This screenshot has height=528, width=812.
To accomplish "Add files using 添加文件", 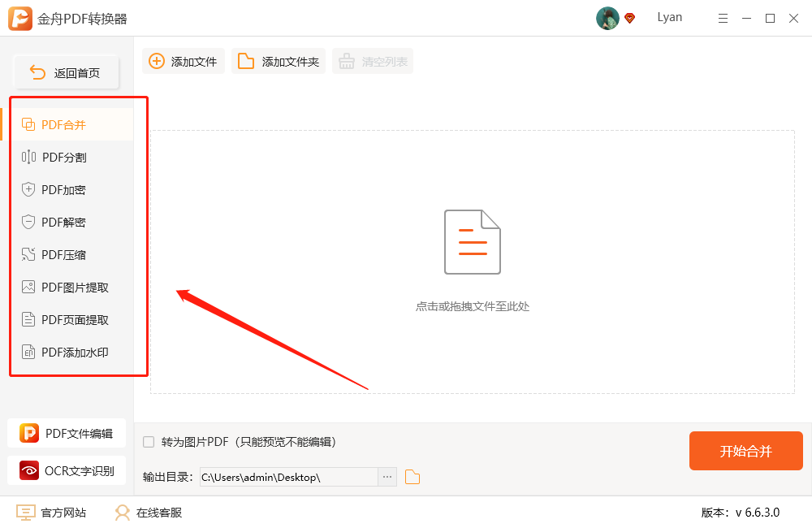I will point(184,61).
